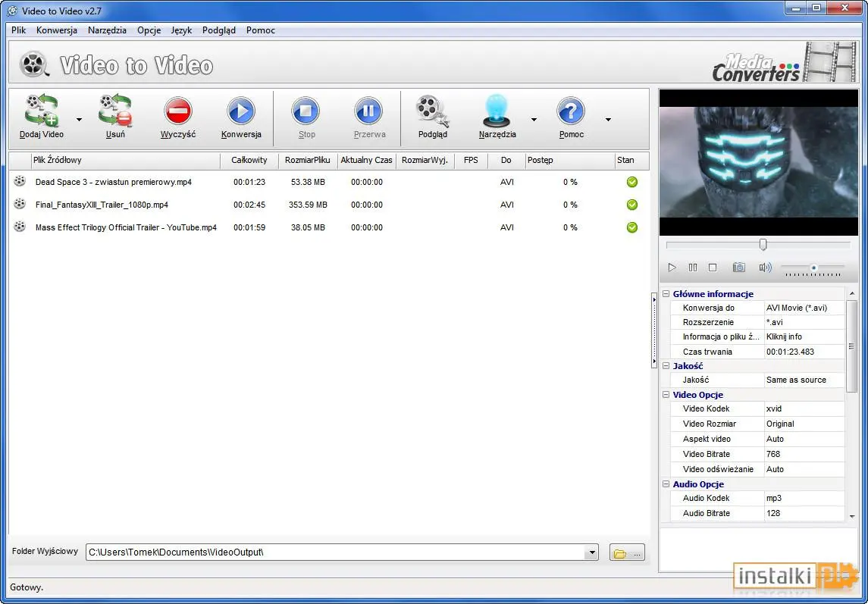Click the preview video thumbnail
This screenshot has width=868, height=604.
pos(758,162)
